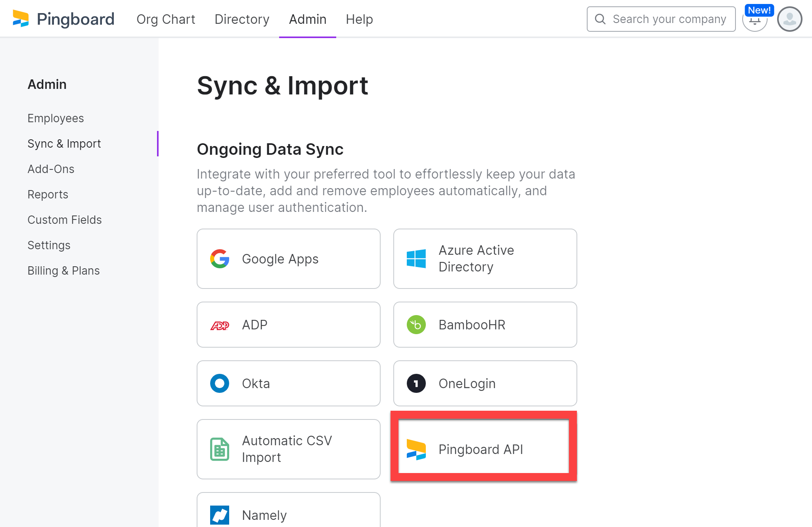
Task: Open the user profile avatar menu
Action: pos(789,19)
